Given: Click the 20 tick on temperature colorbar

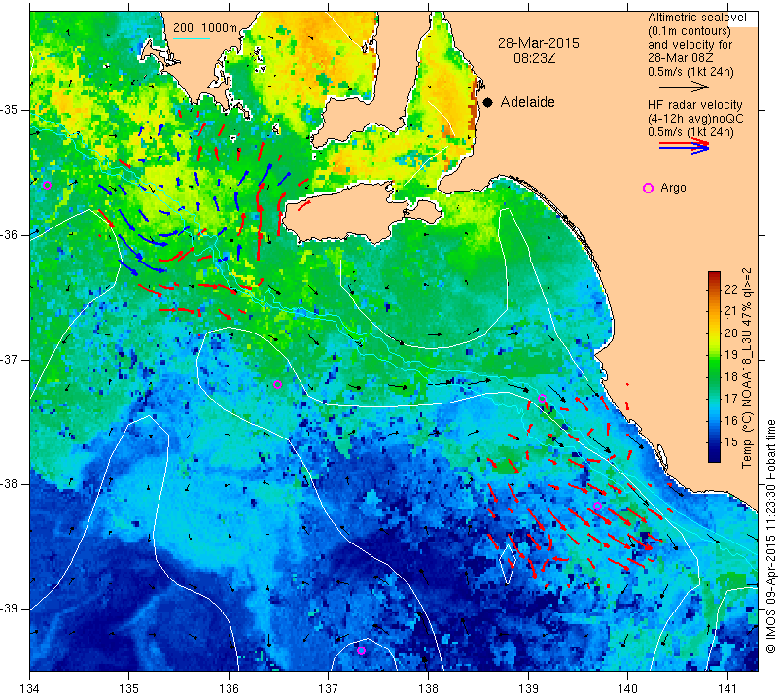Looking at the screenshot, I should (731, 332).
